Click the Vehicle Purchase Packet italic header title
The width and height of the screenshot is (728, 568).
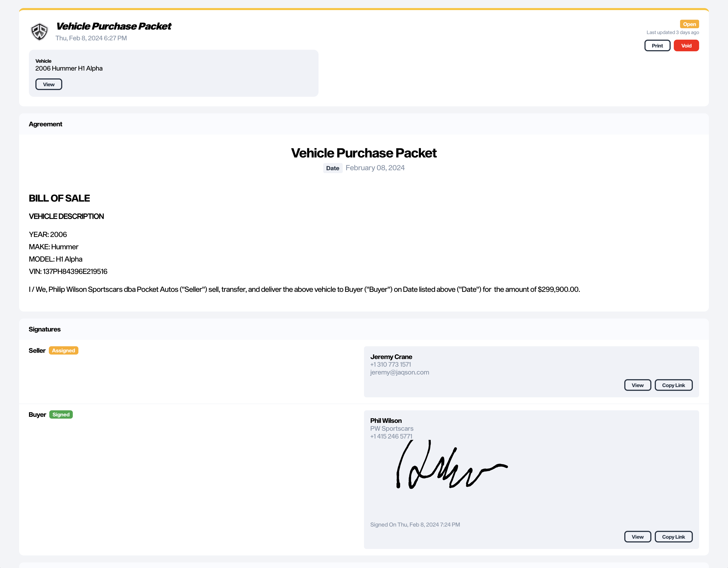tap(114, 26)
